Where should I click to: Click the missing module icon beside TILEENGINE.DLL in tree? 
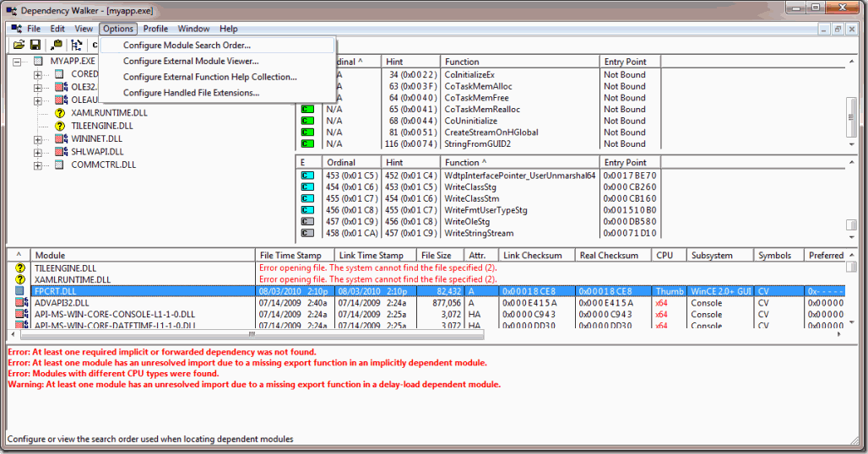pyautogui.click(x=60, y=126)
